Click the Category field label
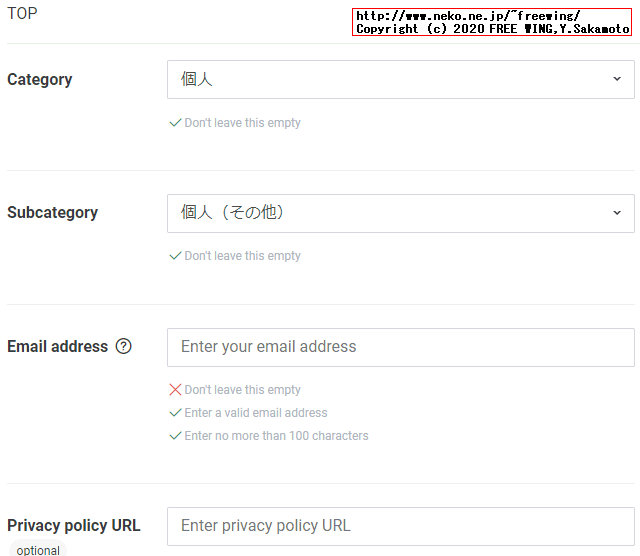This screenshot has width=640, height=556. [40, 80]
